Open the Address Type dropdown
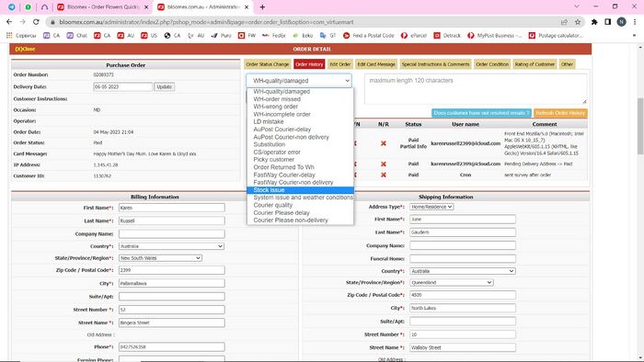The image size is (644, 362). tap(431, 207)
